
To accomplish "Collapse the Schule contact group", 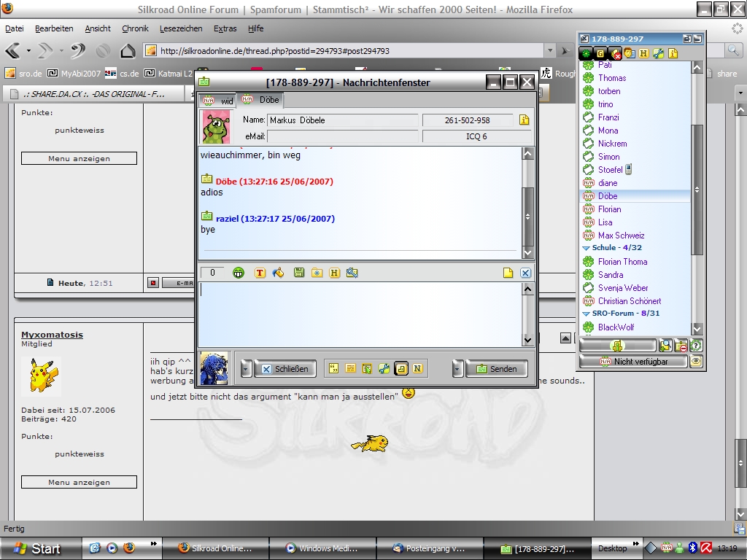I will tap(587, 248).
